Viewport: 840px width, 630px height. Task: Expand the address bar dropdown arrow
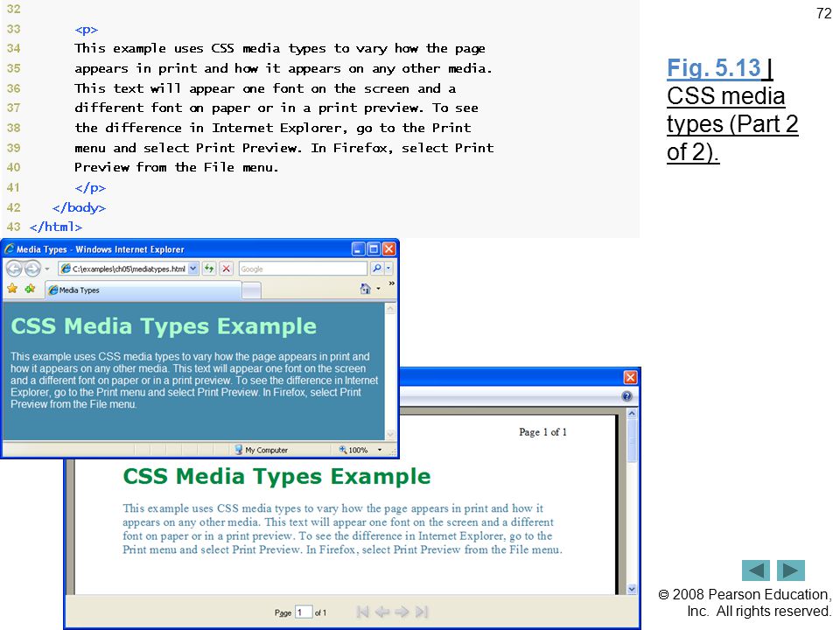pos(193,269)
